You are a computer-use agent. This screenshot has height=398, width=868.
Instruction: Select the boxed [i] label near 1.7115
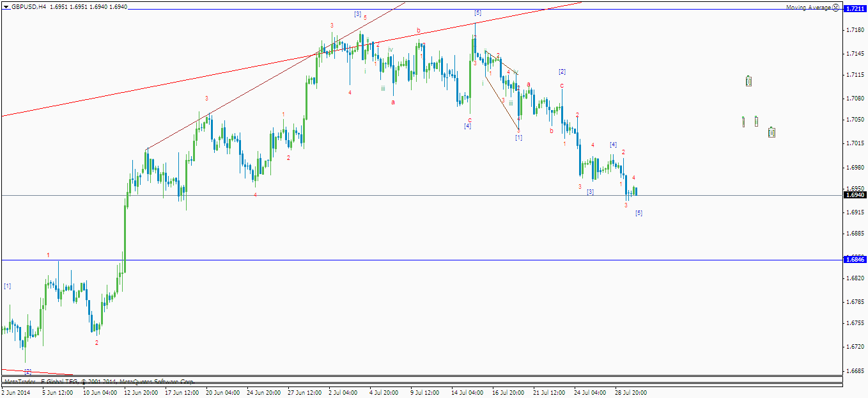[x=748, y=81]
